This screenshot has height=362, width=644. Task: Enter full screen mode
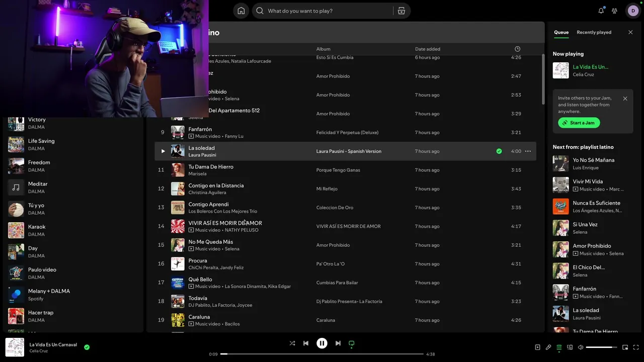click(x=636, y=347)
